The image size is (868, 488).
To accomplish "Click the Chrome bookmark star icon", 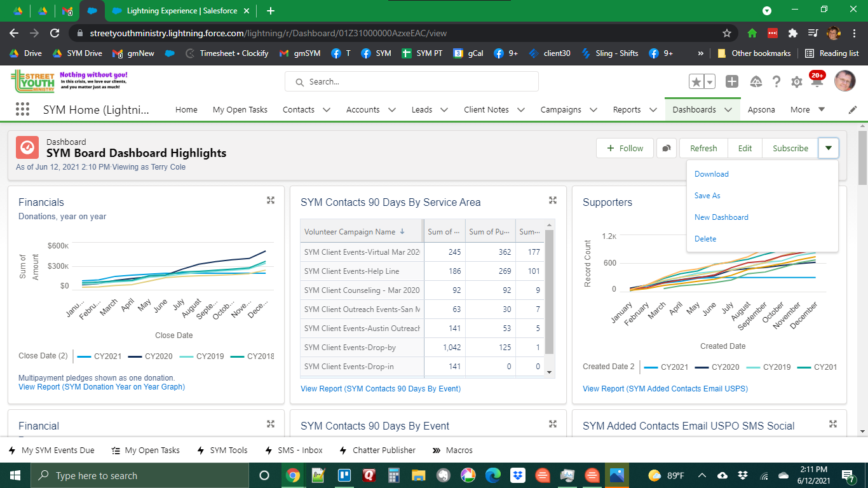I will (x=727, y=33).
